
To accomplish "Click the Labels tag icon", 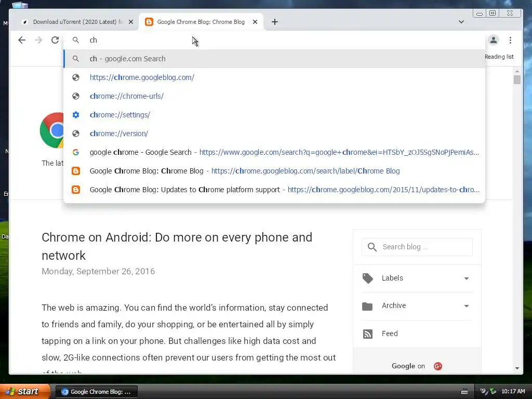I will click(x=367, y=278).
